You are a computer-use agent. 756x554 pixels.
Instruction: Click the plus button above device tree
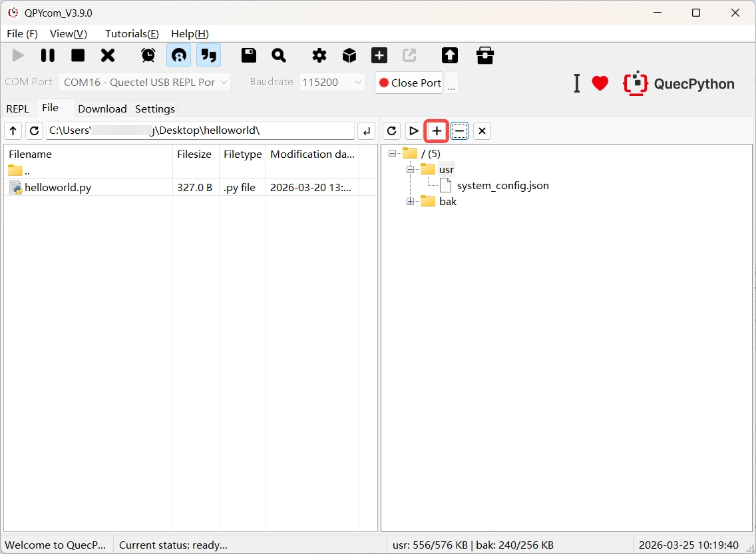tap(437, 131)
